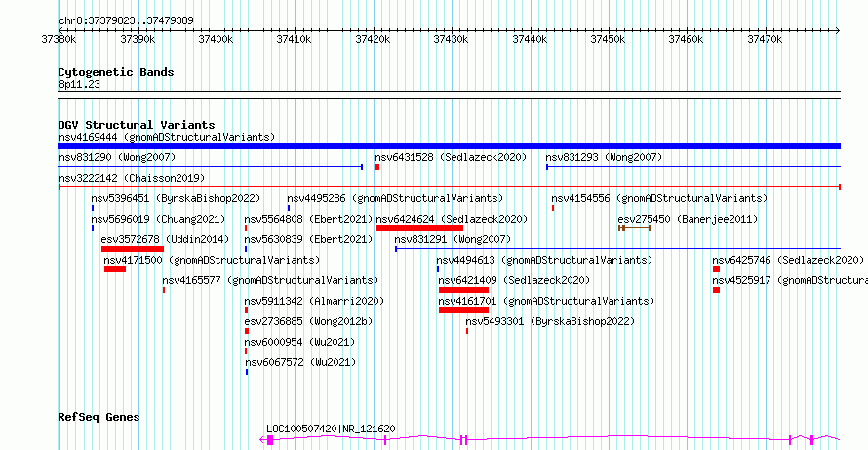Open nsv6067572 (Wu2021) label

300,362
